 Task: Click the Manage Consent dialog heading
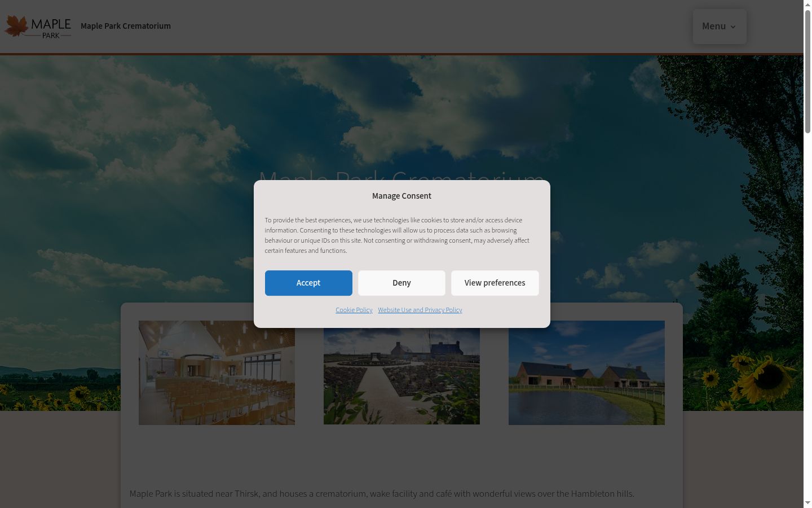pos(401,196)
